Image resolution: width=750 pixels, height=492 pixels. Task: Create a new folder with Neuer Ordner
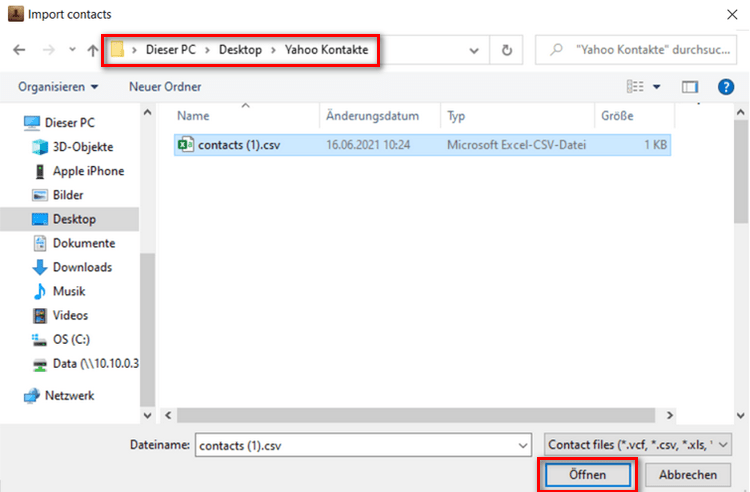(165, 87)
